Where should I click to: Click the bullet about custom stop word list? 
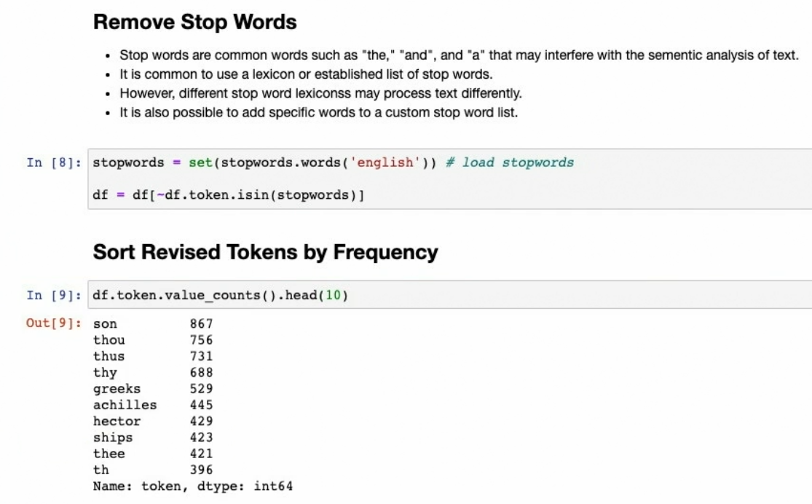(x=318, y=112)
